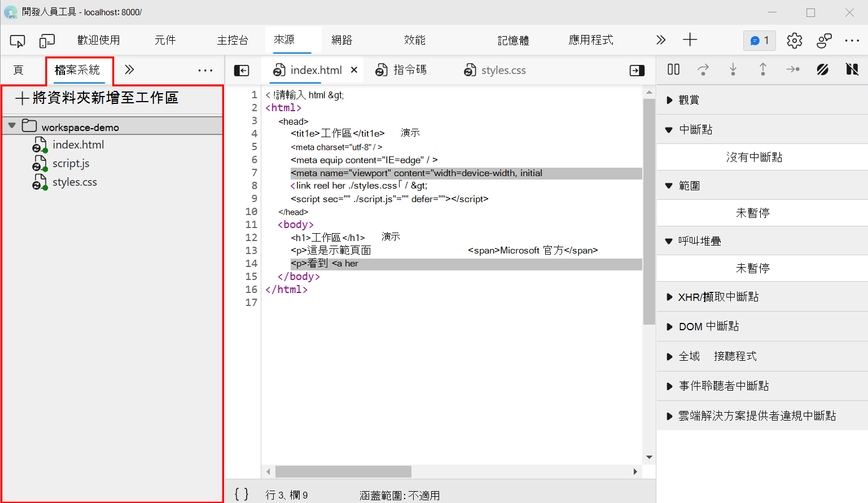Click 將資料夾新增至工作區 add folder button

pos(97,98)
